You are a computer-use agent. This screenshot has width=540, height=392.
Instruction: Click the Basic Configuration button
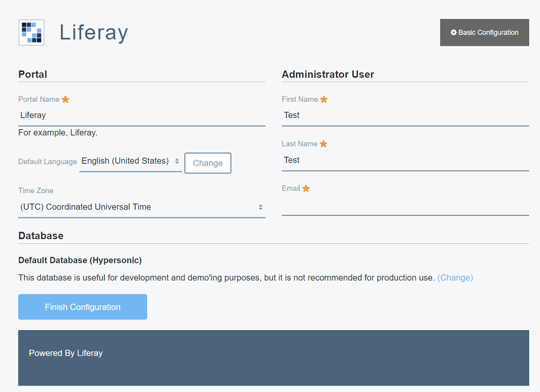484,32
